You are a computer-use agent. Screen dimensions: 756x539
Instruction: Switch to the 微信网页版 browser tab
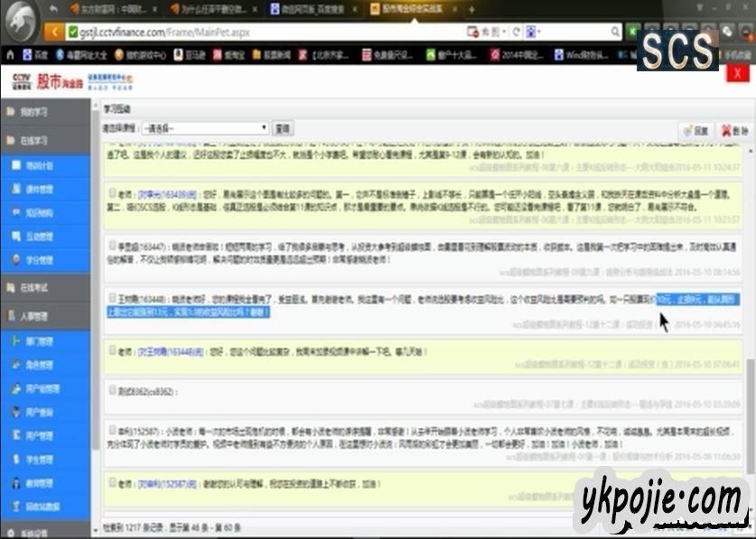click(x=312, y=9)
